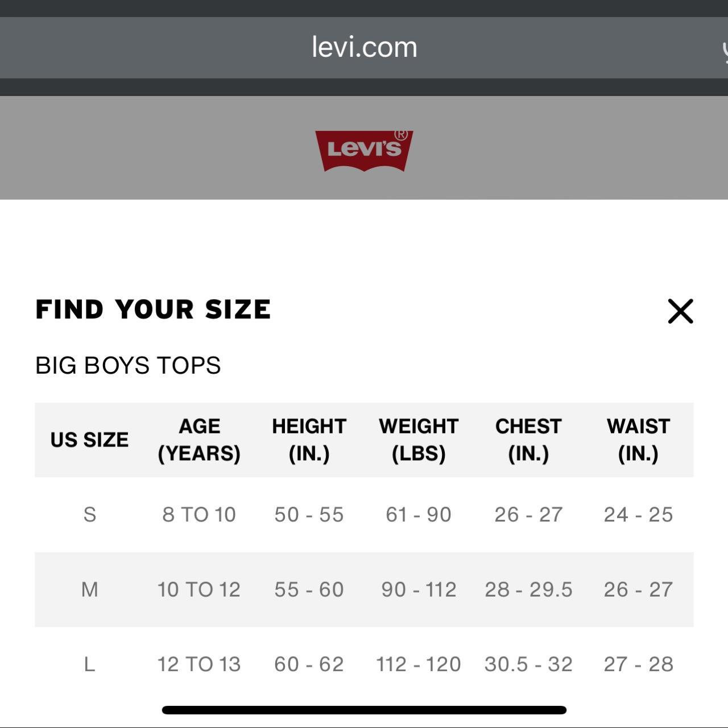Select the size L row label
This screenshot has width=728, height=728.
[89, 664]
